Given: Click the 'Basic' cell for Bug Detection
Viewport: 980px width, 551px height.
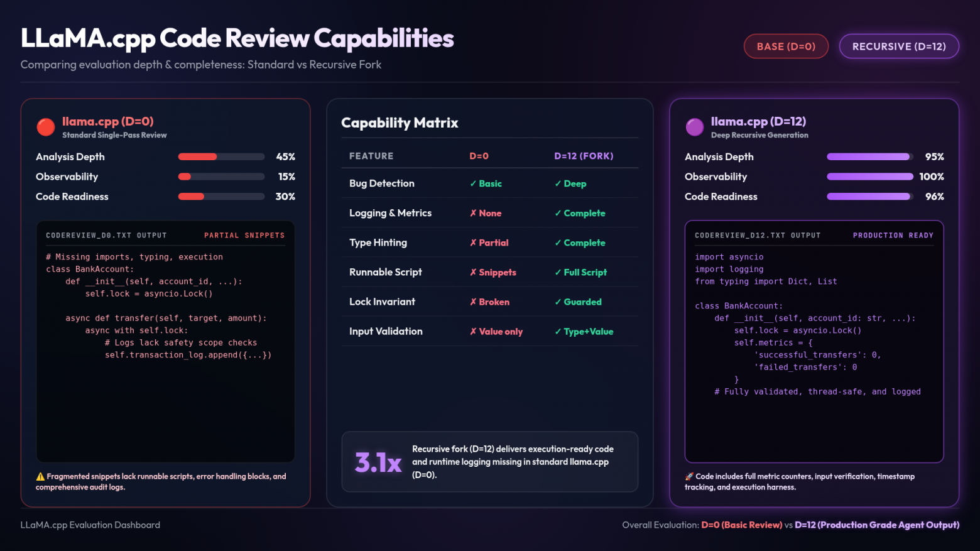Looking at the screenshot, I should click(x=486, y=183).
